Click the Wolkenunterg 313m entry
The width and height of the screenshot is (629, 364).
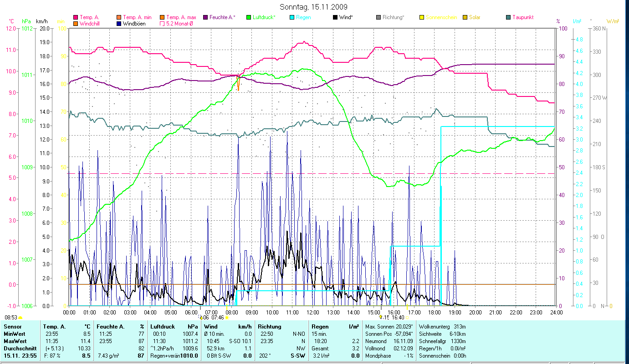[x=442, y=327]
